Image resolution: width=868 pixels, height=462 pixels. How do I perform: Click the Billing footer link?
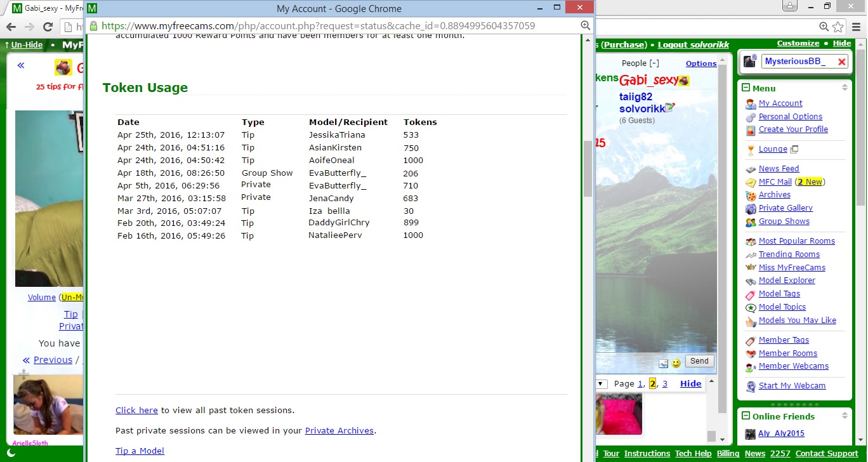[728, 454]
